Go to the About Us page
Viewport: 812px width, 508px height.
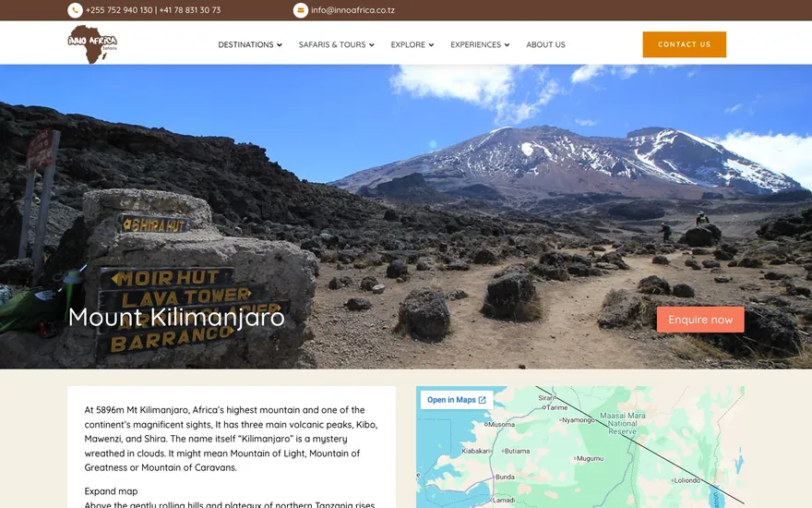pyautogui.click(x=545, y=44)
